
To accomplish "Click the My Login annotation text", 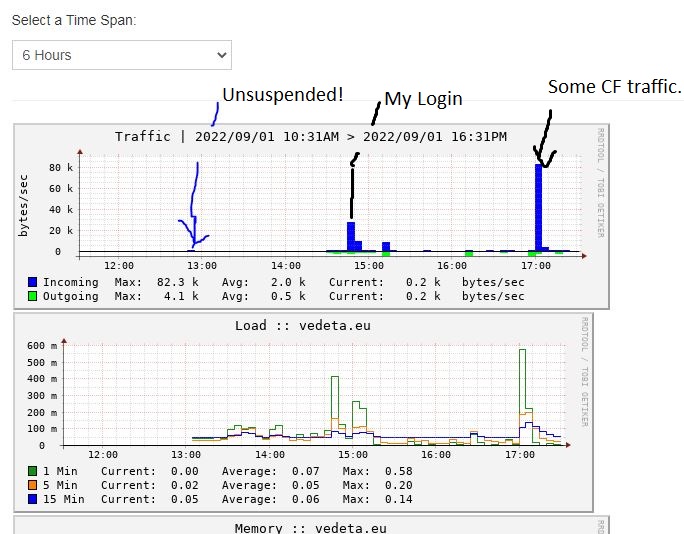I will coord(423,99).
